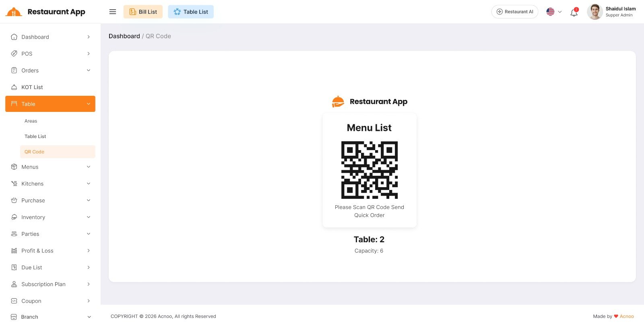Follow the Acnoo footer link
Screen dimensions: 644x328
click(x=627, y=316)
